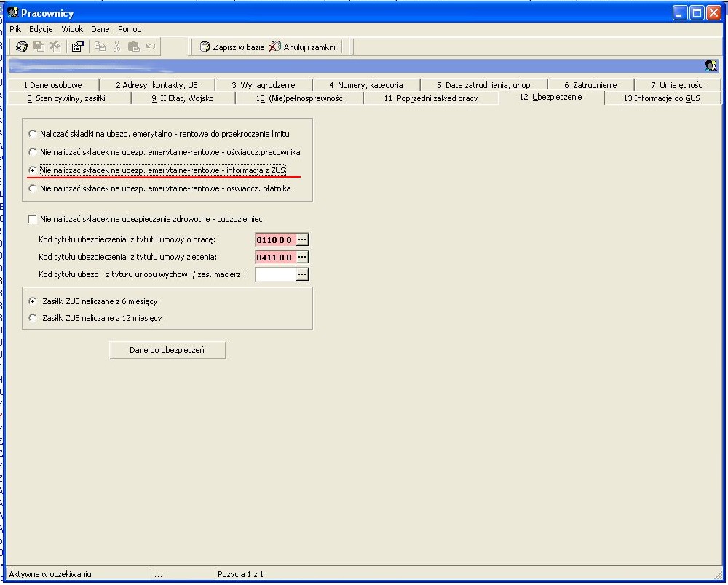Switch to the '3 Wynagrodzenie' tab
Screen dimensions: 728x585
tap(264, 85)
